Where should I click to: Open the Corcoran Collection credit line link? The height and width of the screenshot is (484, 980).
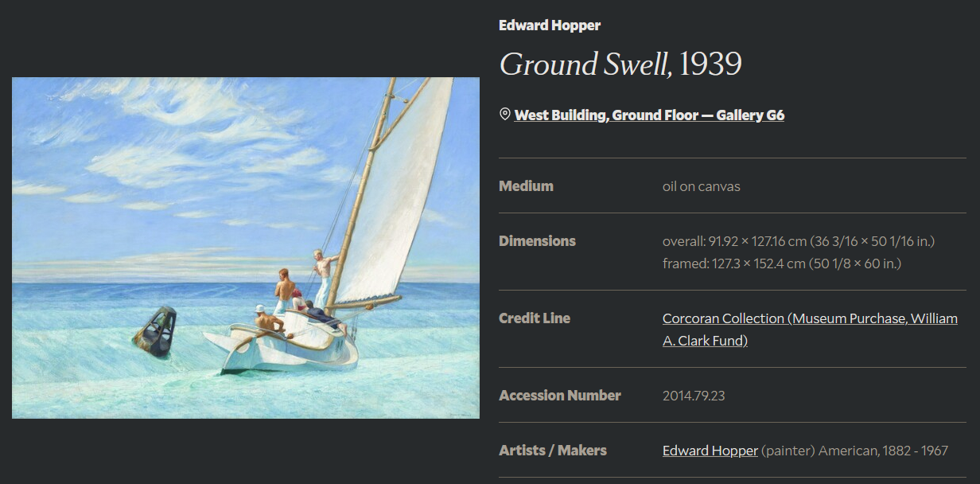pos(810,318)
